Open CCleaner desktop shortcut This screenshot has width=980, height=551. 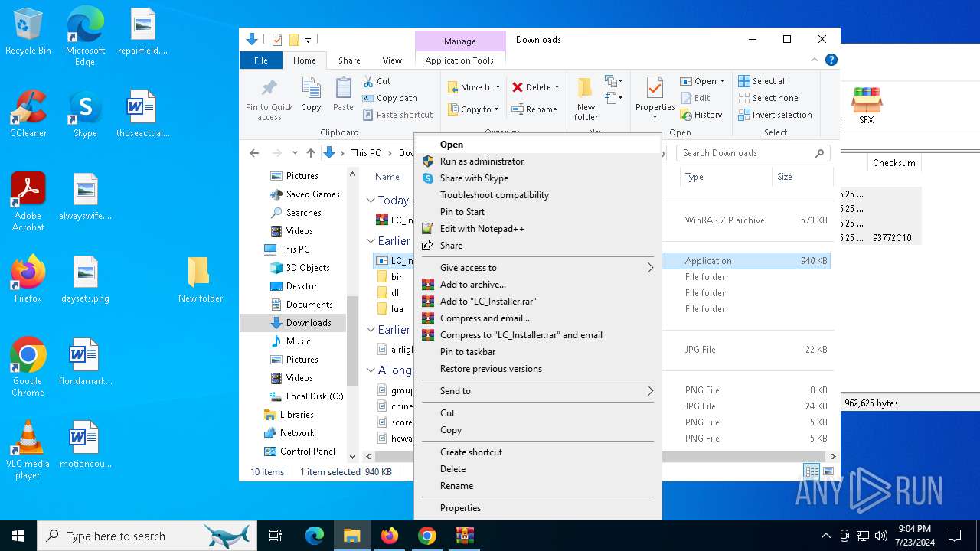click(28, 115)
